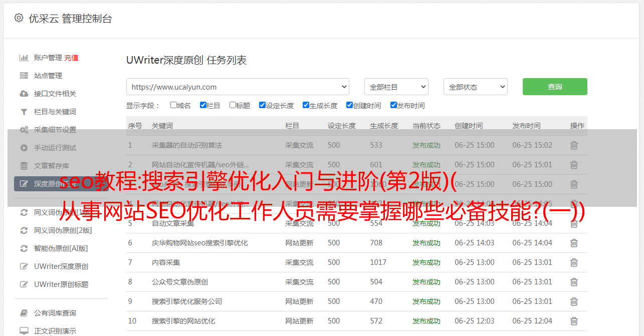The image size is (644, 336).
Task: Click keyword 搜索引擎的网站优化
Action: point(183,321)
